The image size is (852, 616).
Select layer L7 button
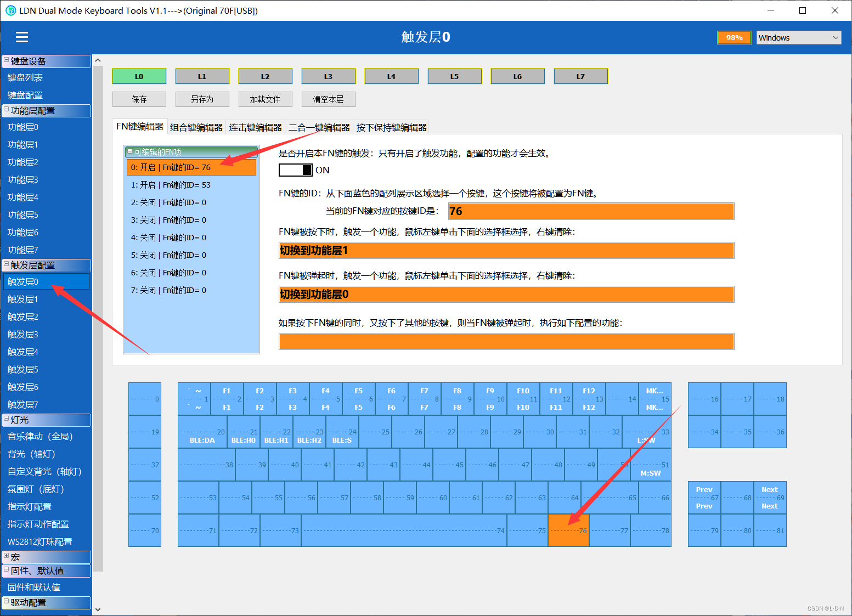coord(581,76)
